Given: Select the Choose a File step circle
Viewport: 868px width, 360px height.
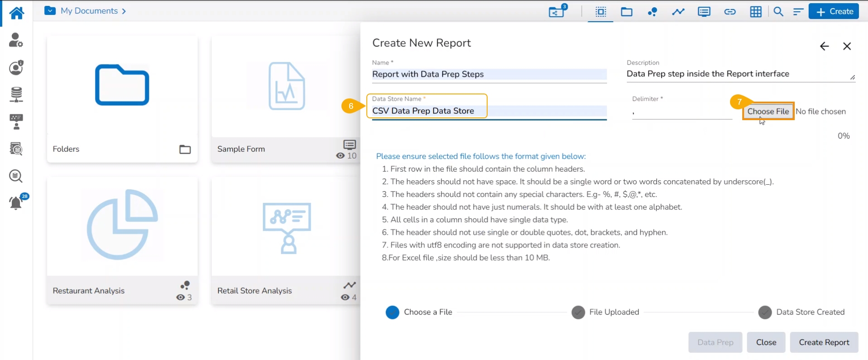Looking at the screenshot, I should [x=392, y=312].
